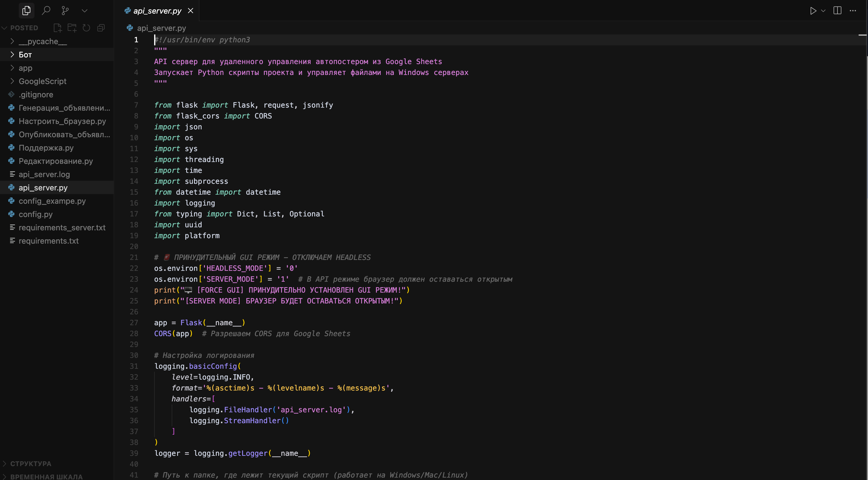
Task: Expand the СТРУКТУРА outline section
Action: pos(57,464)
